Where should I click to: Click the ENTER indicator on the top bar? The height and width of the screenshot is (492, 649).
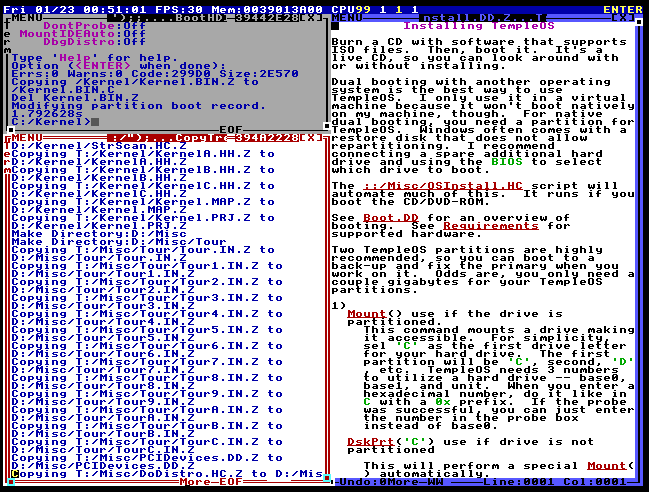click(x=623, y=10)
